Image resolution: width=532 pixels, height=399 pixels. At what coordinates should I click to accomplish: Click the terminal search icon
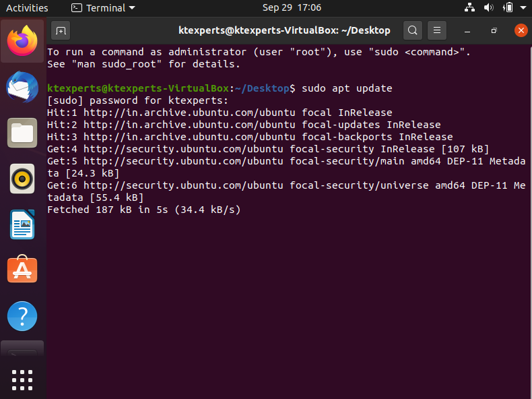coord(413,30)
